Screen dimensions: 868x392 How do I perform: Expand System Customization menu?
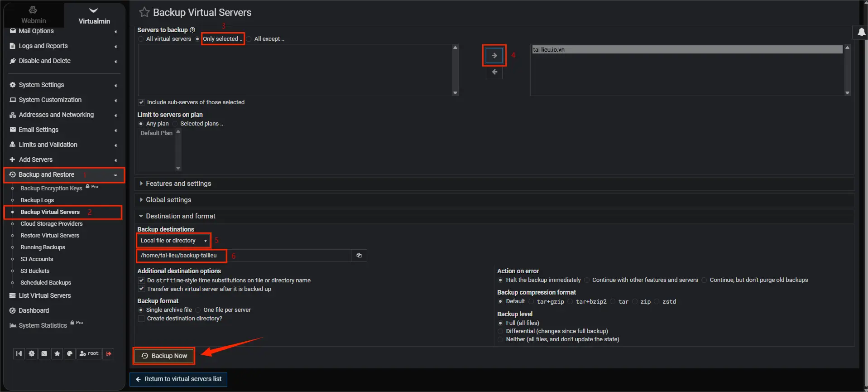click(x=63, y=100)
